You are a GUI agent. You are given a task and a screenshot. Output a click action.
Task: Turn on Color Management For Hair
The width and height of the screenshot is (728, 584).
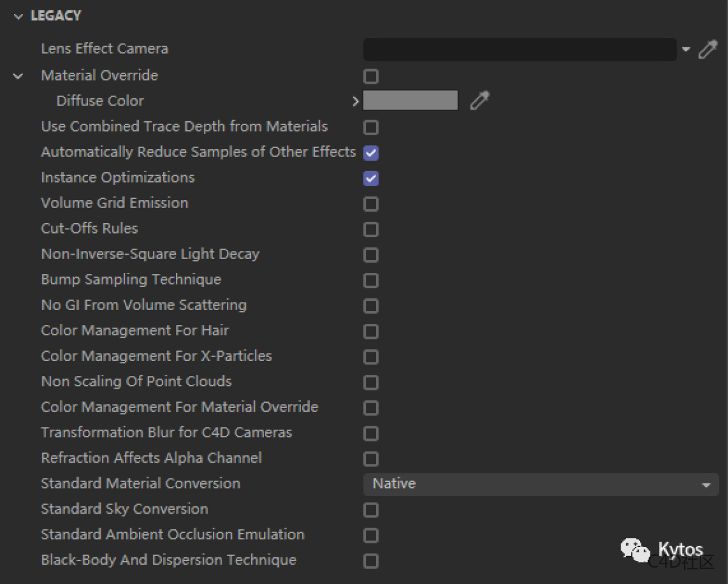(371, 331)
